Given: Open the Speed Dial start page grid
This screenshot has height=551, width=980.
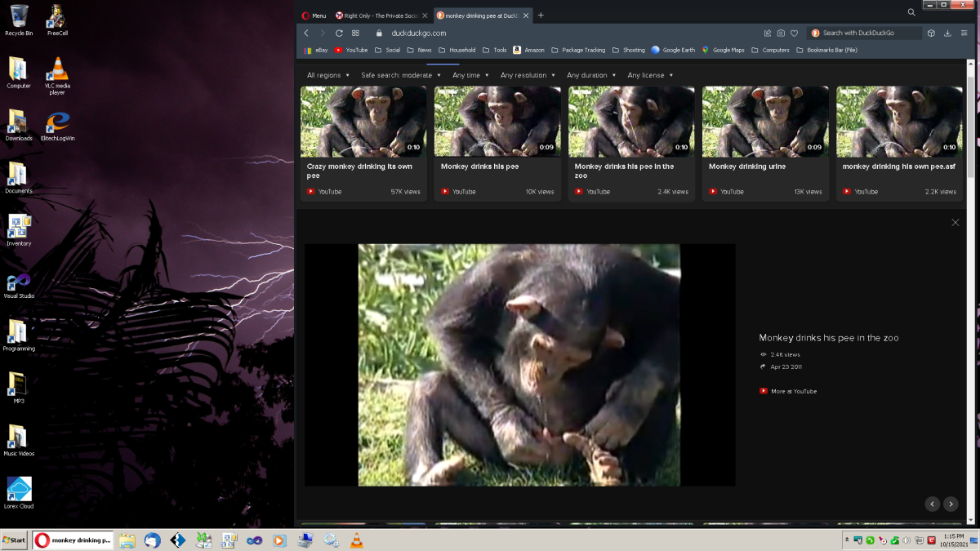Looking at the screenshot, I should tap(355, 33).
